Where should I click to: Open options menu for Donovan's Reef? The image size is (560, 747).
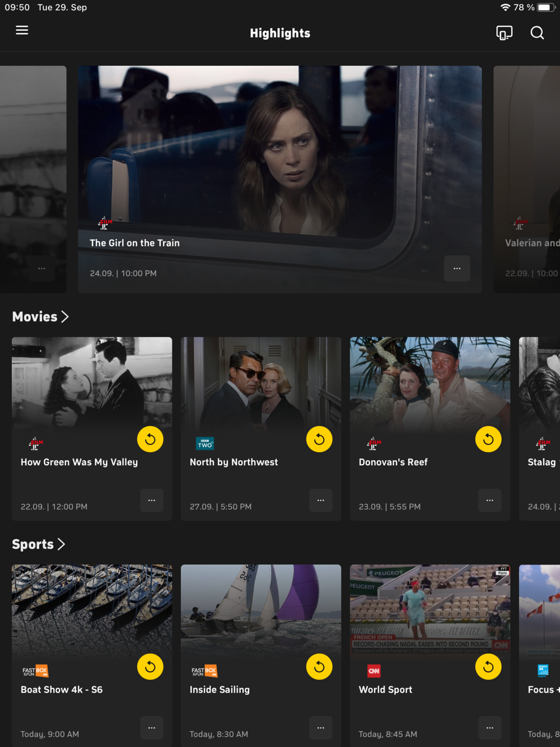489,500
